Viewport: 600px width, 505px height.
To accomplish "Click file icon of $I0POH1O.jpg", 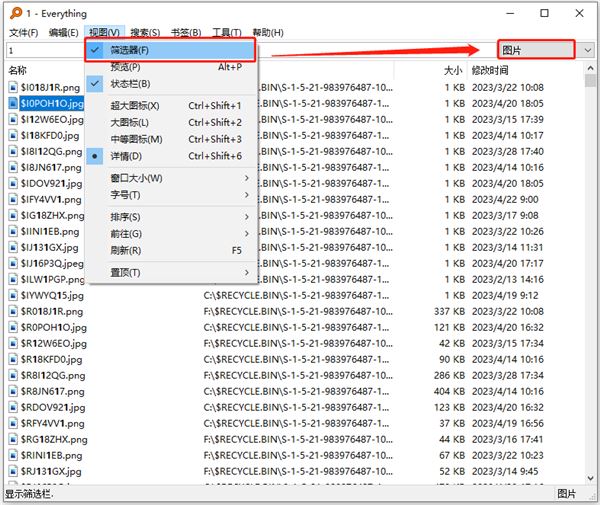I will 13,103.
